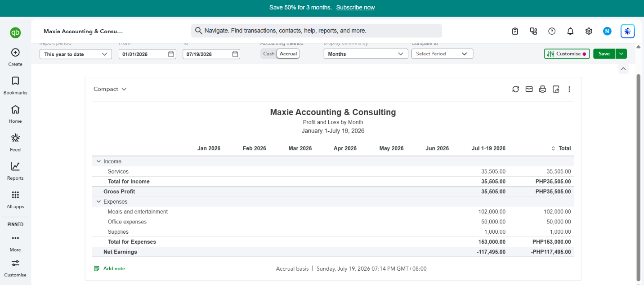This screenshot has width=644, height=285.
Task: Open the Settings gear icon
Action: click(589, 31)
